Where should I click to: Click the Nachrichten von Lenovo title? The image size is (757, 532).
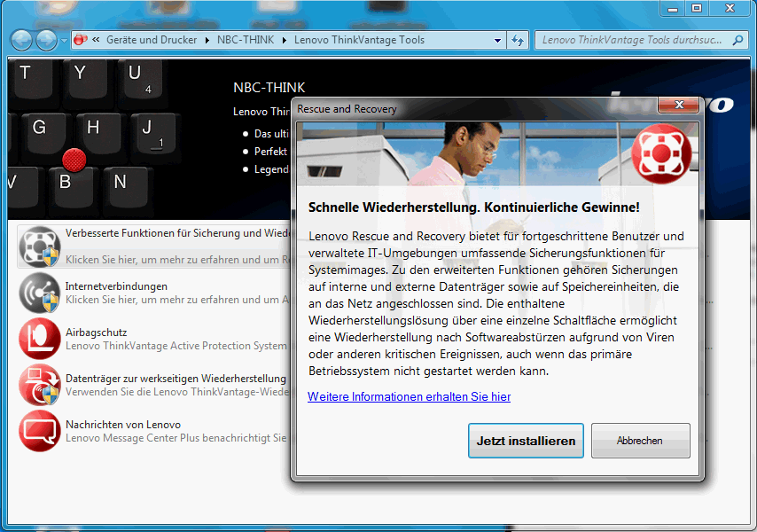click(123, 425)
